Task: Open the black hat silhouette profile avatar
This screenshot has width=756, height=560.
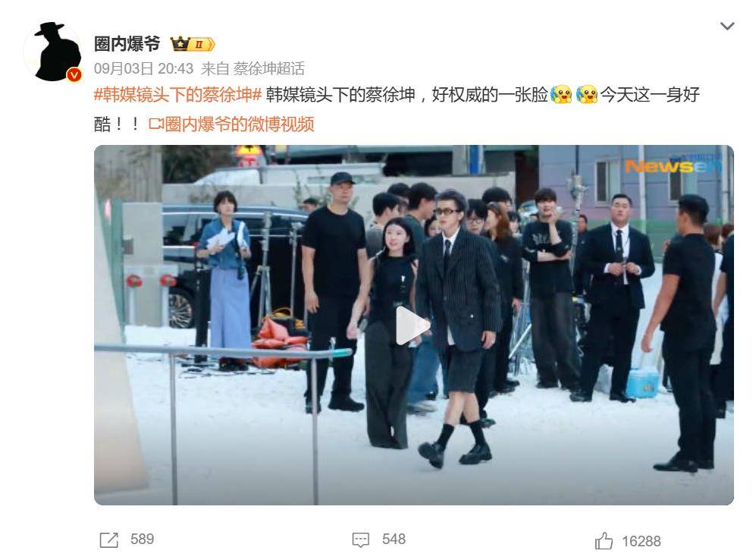Action: [52, 51]
